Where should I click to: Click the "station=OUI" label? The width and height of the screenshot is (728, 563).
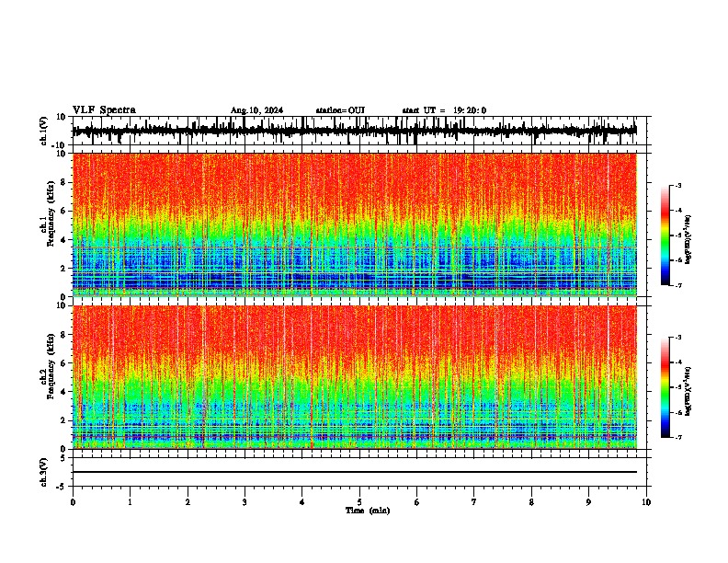(340, 110)
